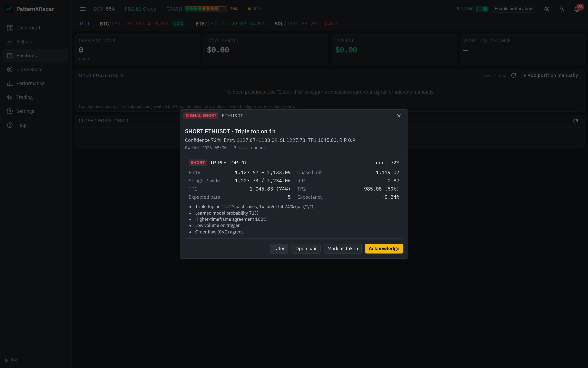The image size is (588, 368).
Task: Click the crash risk progress bar
Action: point(206,9)
